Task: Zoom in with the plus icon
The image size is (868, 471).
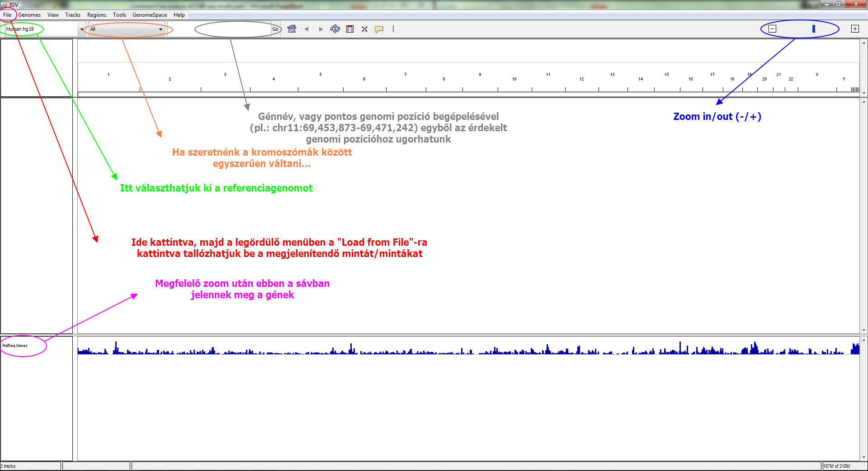Action: (x=855, y=29)
